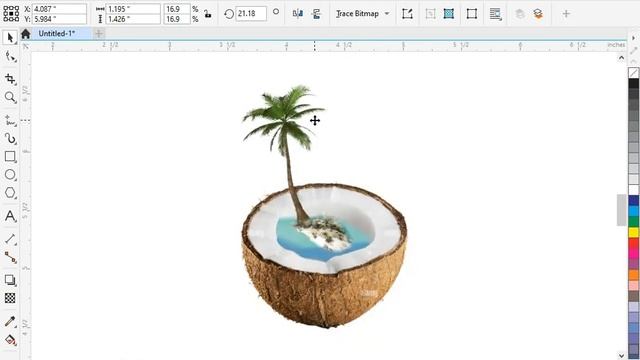
Task: Click the X position field
Action: tap(60, 9)
